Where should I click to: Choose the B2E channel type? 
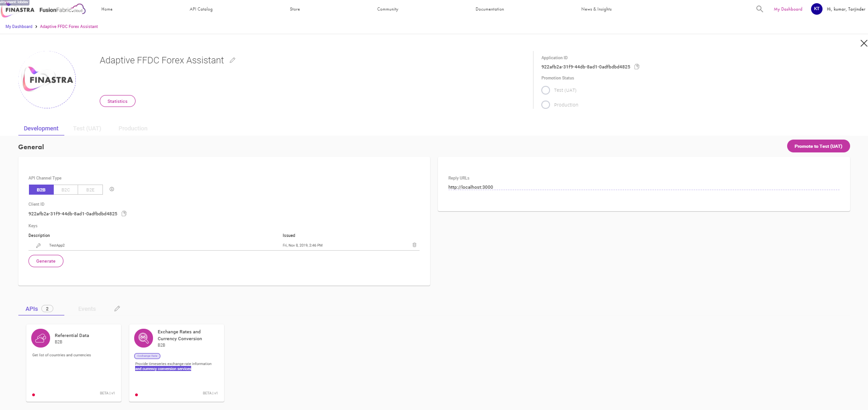(91, 190)
